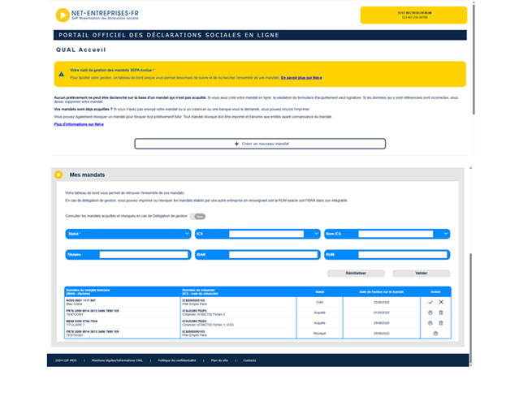Click the Mes mandats play arrow icon

point(58,175)
